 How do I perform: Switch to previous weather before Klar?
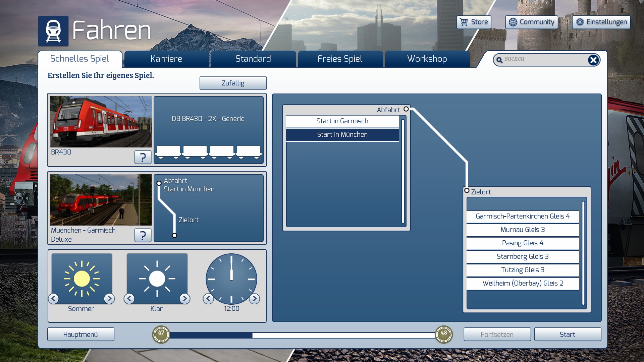(129, 298)
